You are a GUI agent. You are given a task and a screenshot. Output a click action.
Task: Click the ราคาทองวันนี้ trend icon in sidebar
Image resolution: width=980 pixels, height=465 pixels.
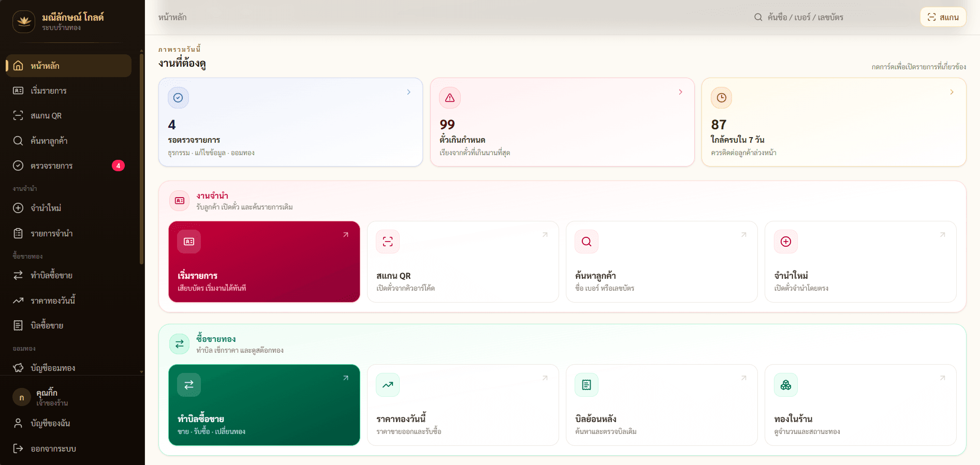coord(18,301)
